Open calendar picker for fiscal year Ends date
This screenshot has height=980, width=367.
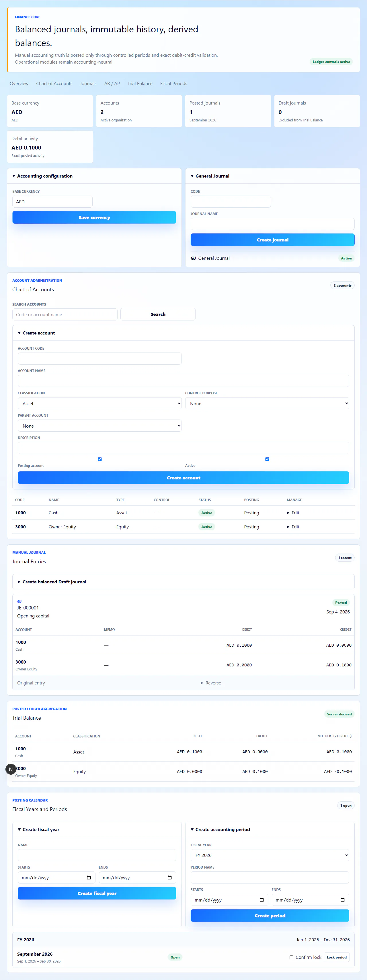coord(170,877)
